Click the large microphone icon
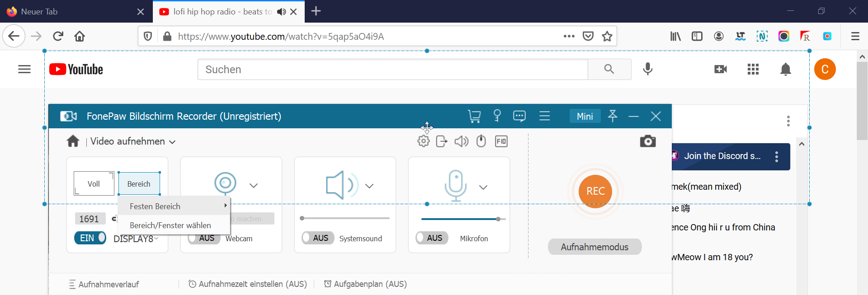Viewport: 868px width, 295px height. [455, 185]
